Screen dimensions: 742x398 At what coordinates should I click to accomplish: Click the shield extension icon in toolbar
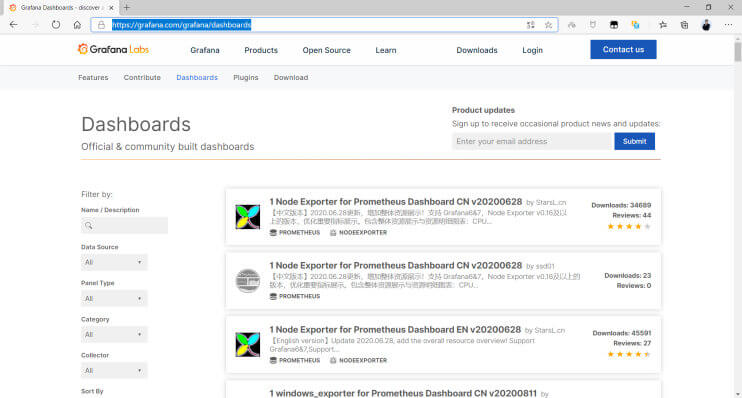(593, 25)
